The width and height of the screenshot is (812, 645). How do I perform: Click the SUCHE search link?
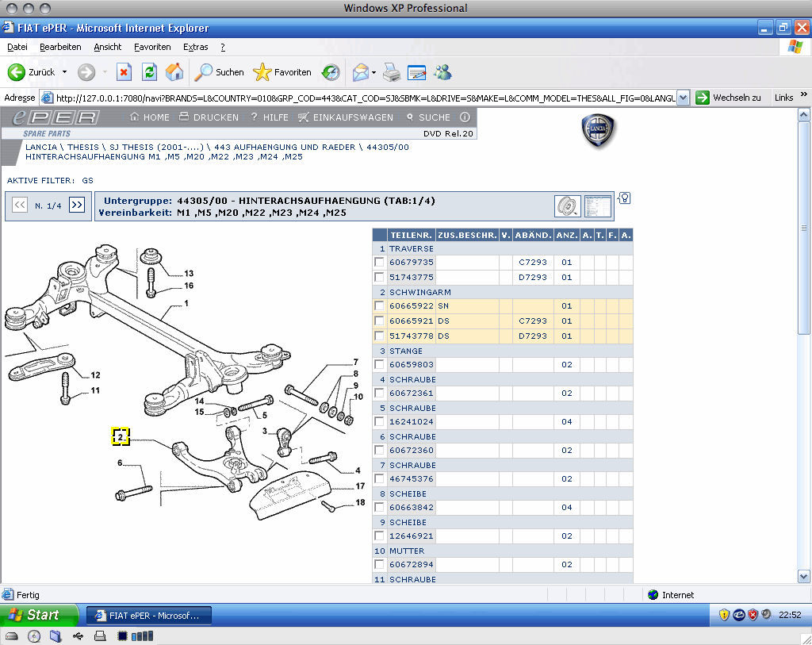point(428,117)
